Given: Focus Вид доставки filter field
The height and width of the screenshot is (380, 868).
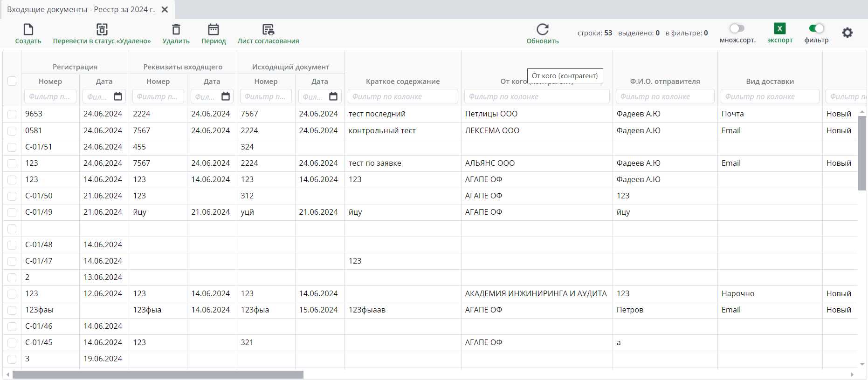Looking at the screenshot, I should [770, 96].
